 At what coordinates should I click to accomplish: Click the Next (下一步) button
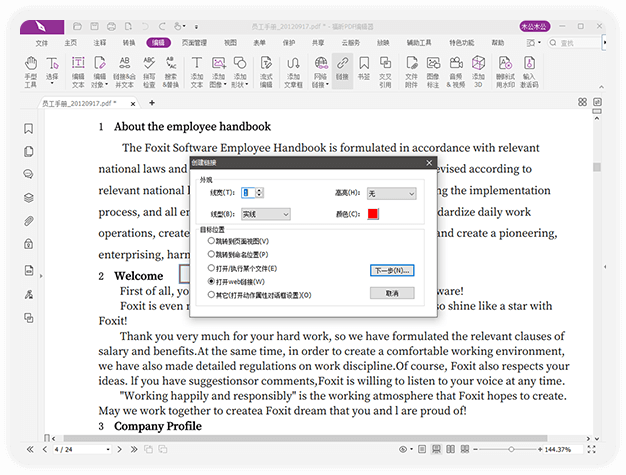(392, 271)
